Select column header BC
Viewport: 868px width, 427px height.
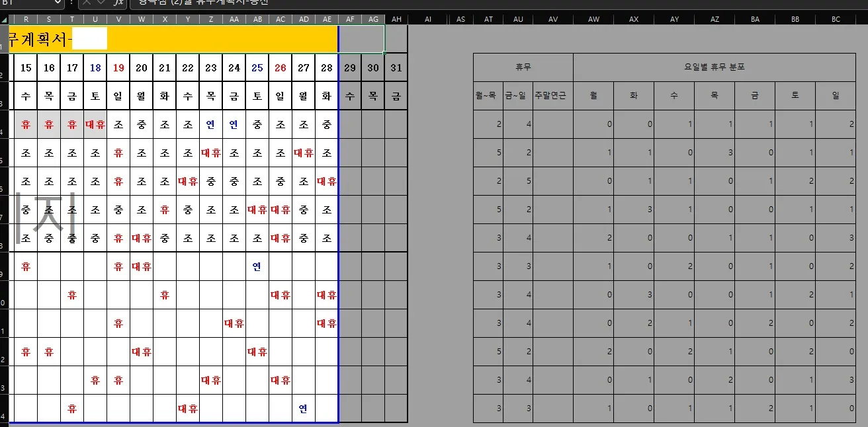click(836, 19)
